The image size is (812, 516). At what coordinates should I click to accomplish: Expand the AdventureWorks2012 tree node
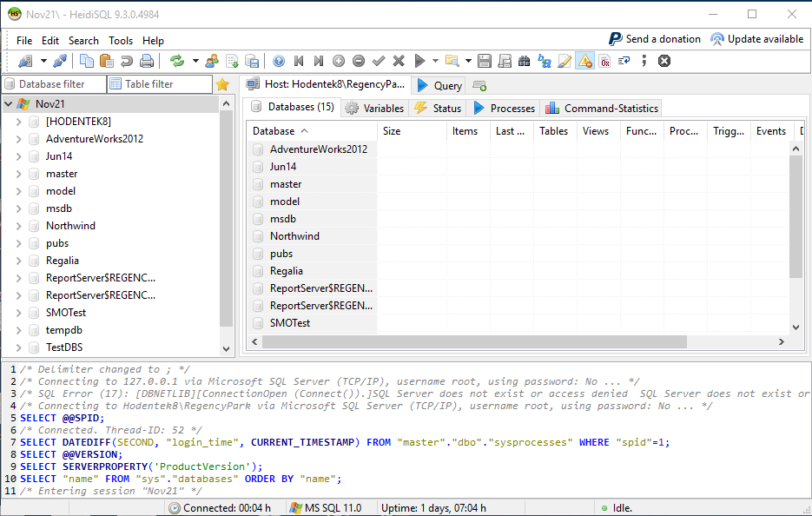19,138
